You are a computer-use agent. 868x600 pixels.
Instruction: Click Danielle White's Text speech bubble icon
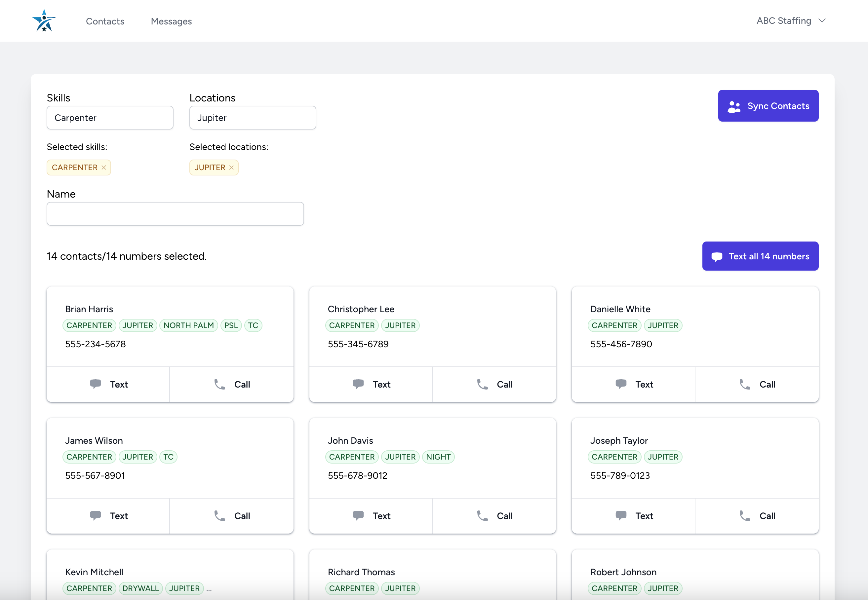[x=621, y=384]
